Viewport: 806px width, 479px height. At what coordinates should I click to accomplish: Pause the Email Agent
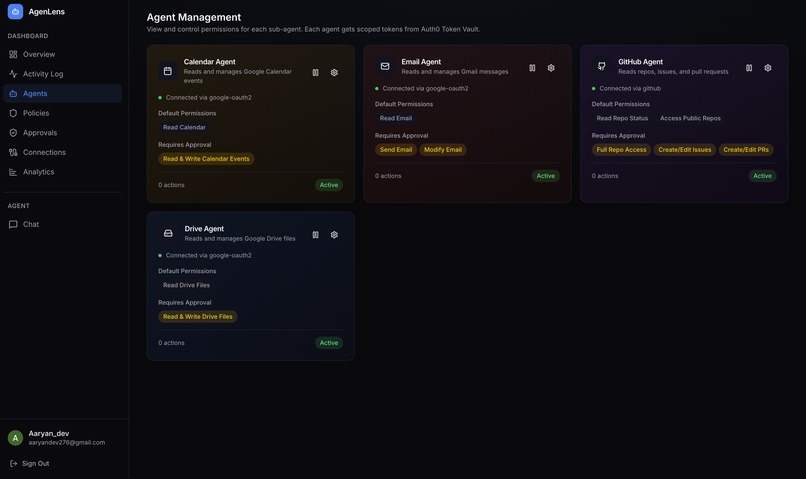(x=533, y=68)
